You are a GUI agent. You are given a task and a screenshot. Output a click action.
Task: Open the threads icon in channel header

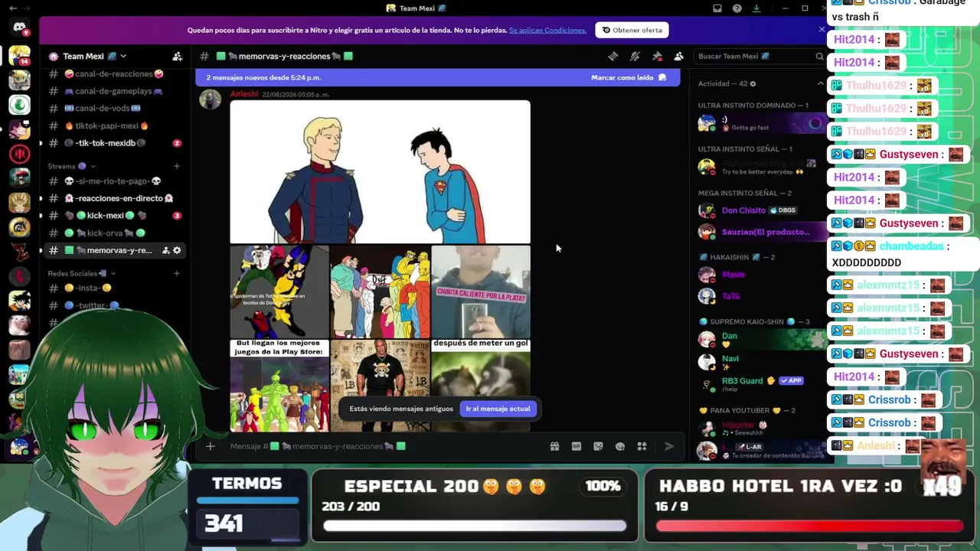[x=612, y=56]
